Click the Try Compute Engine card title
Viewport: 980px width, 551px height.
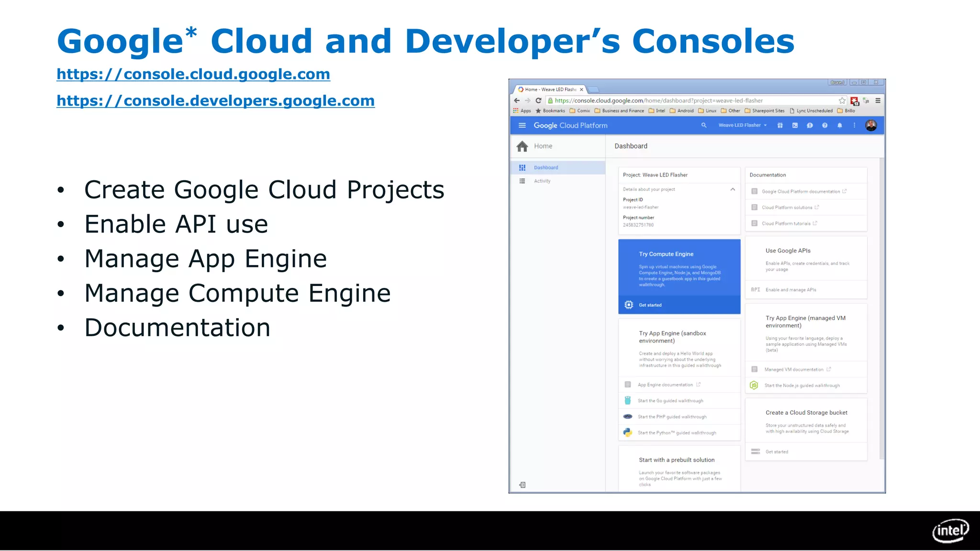coord(666,254)
